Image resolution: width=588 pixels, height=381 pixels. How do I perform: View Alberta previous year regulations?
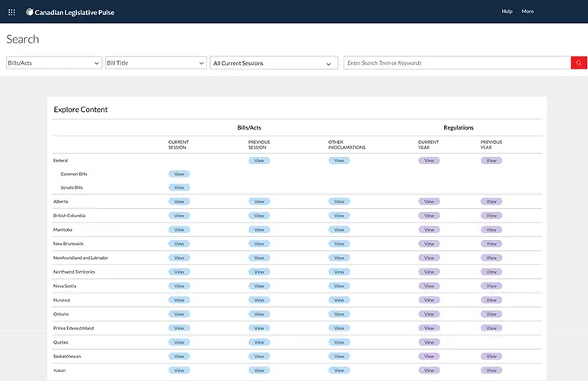(x=491, y=202)
